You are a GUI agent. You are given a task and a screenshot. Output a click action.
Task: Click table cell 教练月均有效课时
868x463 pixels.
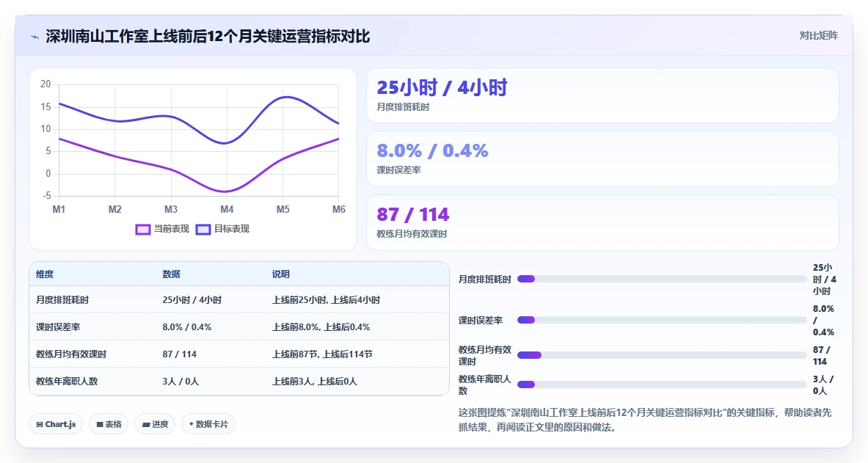coord(71,354)
